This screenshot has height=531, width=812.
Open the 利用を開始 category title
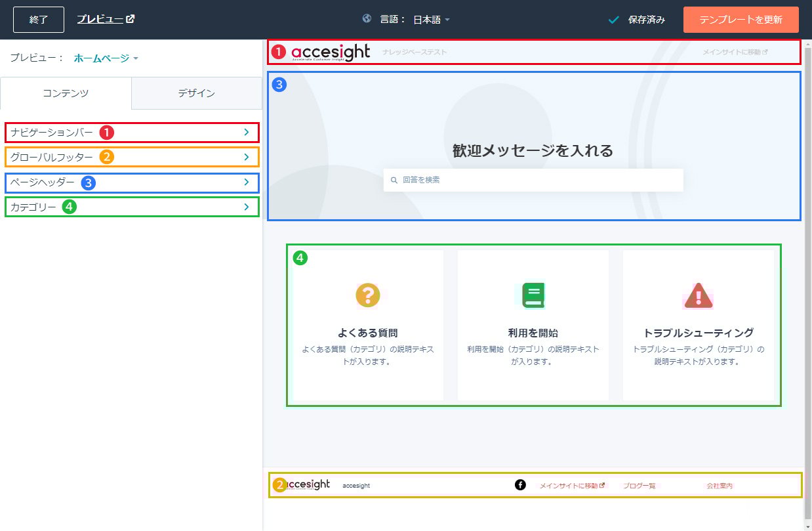533,333
